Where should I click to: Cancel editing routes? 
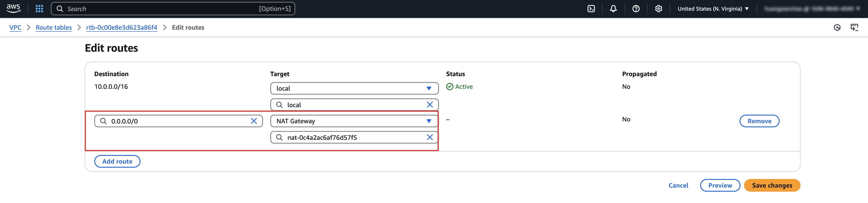678,186
